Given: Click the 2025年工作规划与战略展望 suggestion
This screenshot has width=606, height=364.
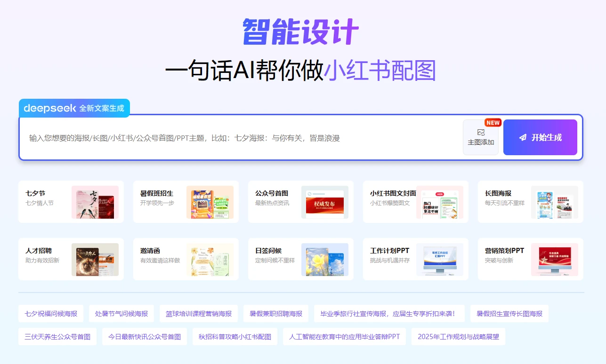Looking at the screenshot, I should 458,336.
